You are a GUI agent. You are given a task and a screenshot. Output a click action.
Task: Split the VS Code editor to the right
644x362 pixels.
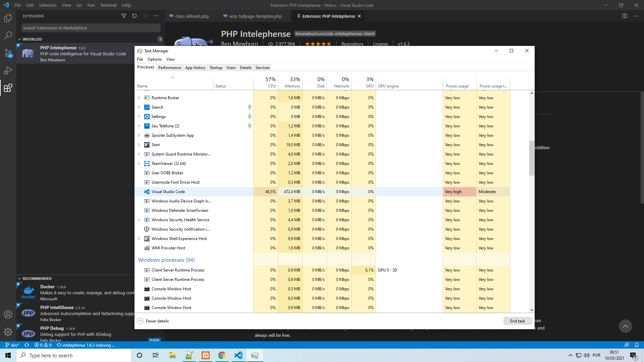coord(625,16)
